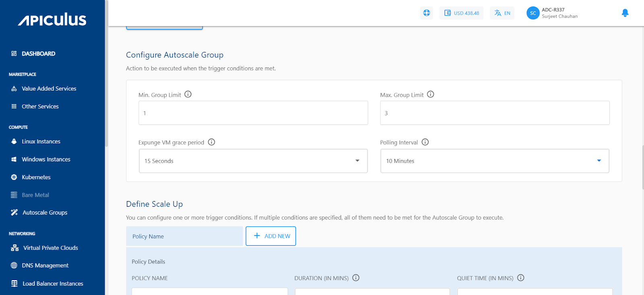The width and height of the screenshot is (644, 295).
Task: Open the notifications bell
Action: coord(625,13)
